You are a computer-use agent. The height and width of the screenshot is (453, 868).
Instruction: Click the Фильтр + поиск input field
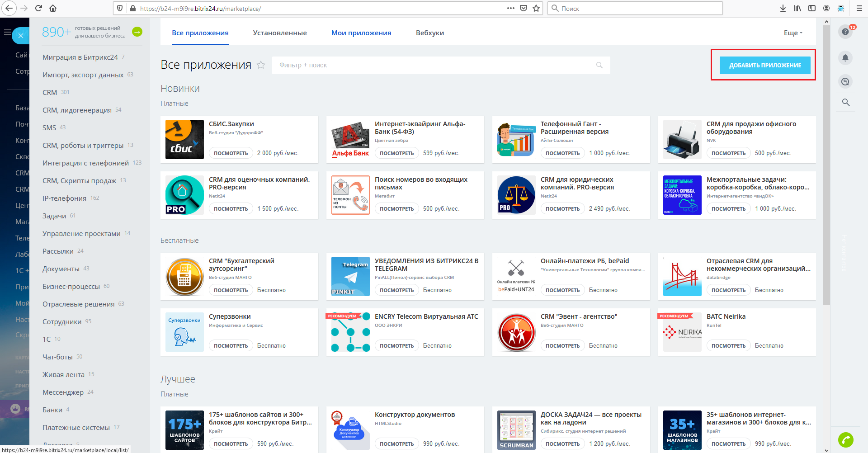tap(434, 65)
